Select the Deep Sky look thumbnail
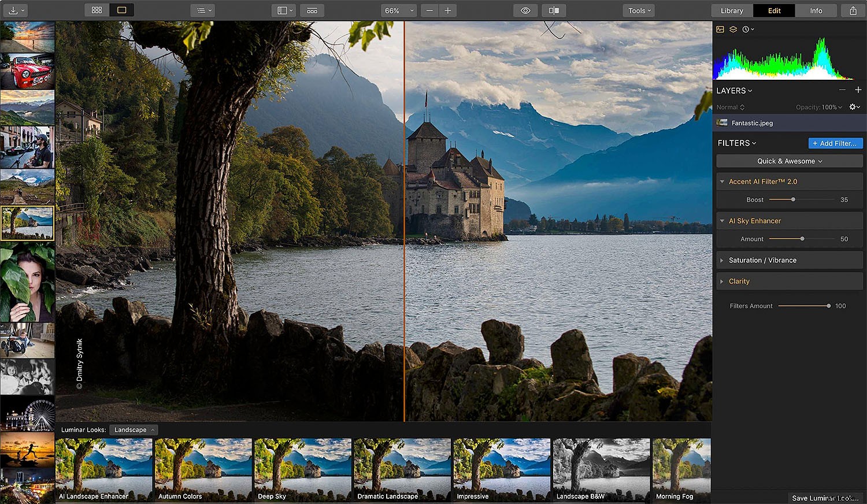 tap(302, 468)
